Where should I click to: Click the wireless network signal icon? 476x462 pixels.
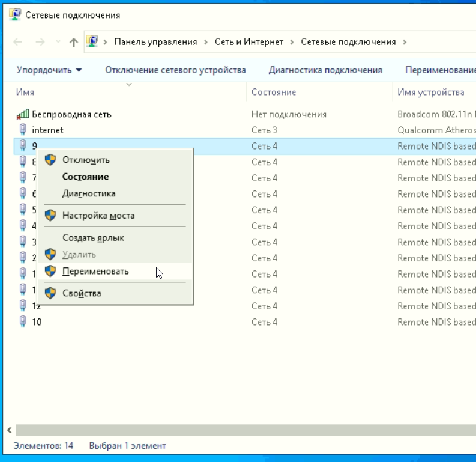pyautogui.click(x=23, y=114)
